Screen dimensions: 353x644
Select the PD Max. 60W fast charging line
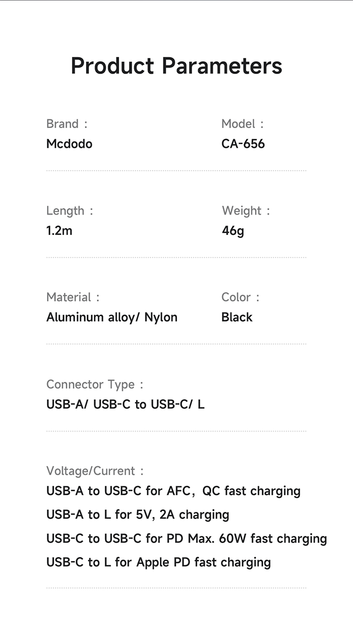pyautogui.click(x=186, y=539)
